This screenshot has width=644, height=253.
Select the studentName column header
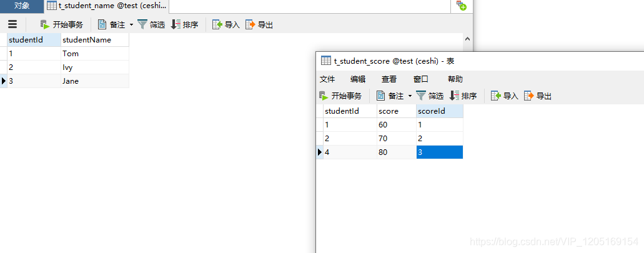coord(95,40)
